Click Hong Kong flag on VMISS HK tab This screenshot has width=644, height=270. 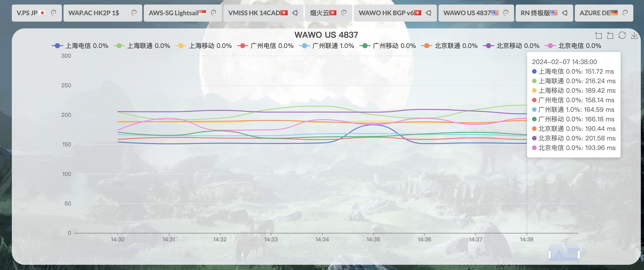[284, 13]
